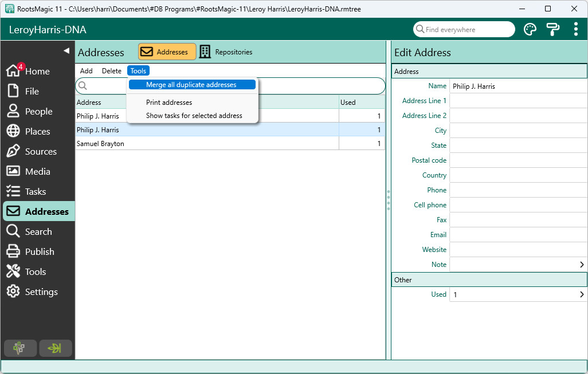Open the Places globe icon
Screen dimensions: 588x374
pyautogui.click(x=13, y=131)
